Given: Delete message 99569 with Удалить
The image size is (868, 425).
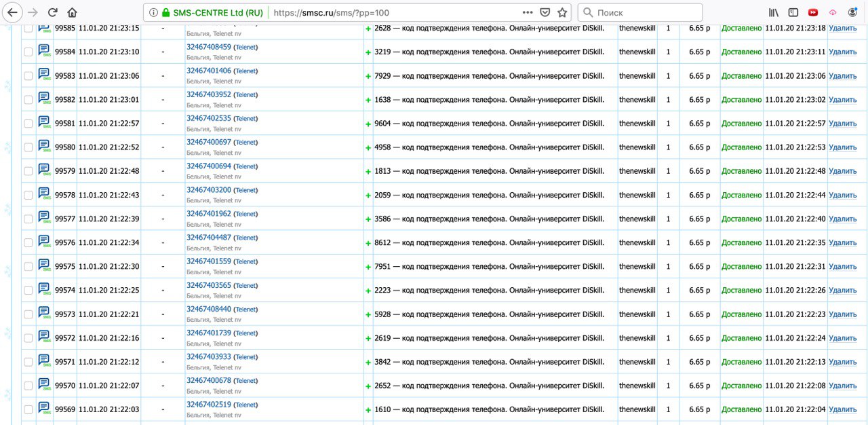Looking at the screenshot, I should point(843,409).
